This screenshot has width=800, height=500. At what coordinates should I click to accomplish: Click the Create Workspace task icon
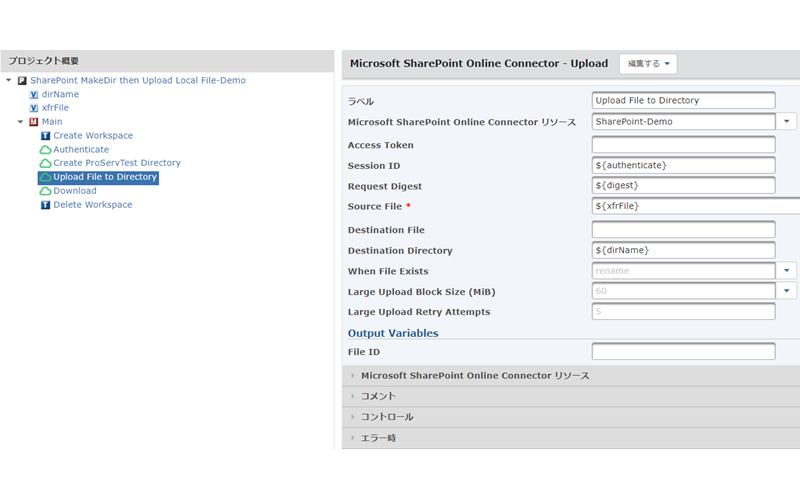45,136
